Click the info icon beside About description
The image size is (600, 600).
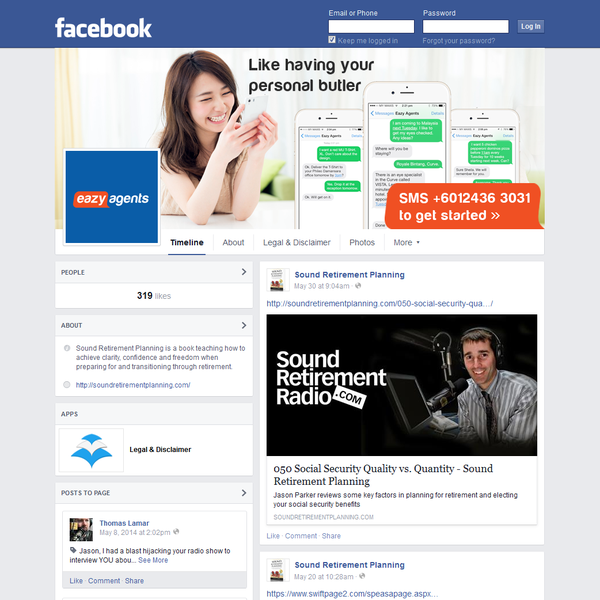tap(67, 348)
